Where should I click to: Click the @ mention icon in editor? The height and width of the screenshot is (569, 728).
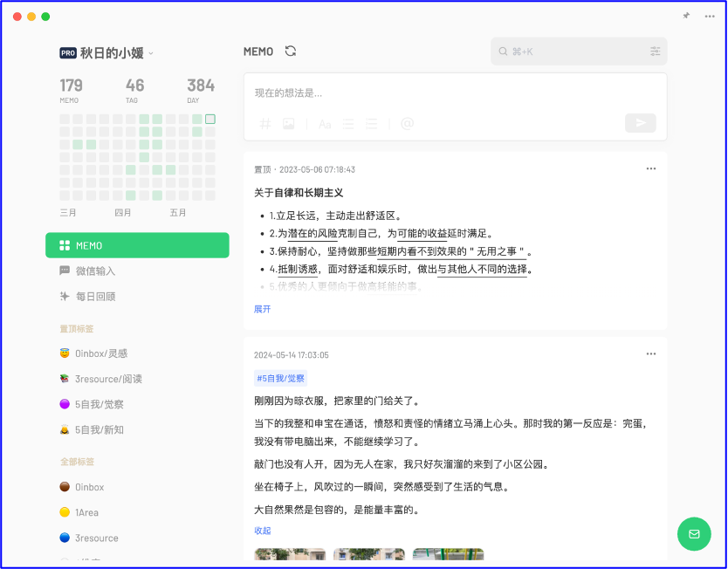click(407, 123)
